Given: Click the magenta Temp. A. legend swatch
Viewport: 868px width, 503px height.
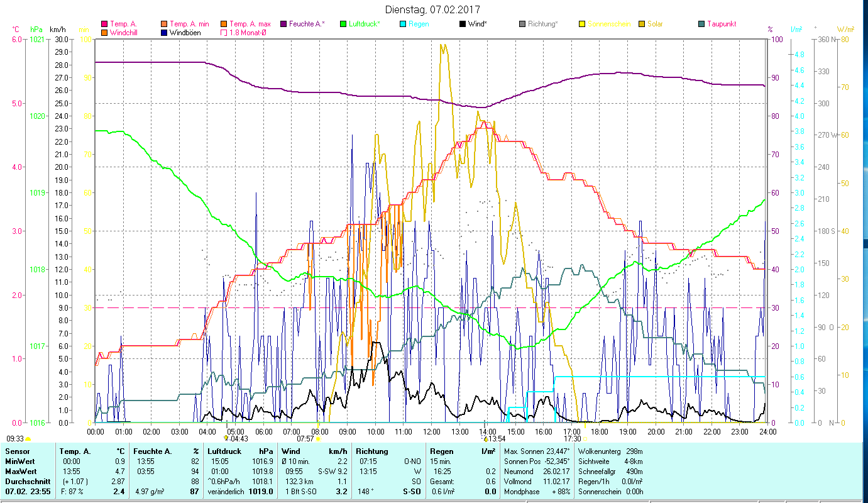Looking at the screenshot, I should point(104,24).
